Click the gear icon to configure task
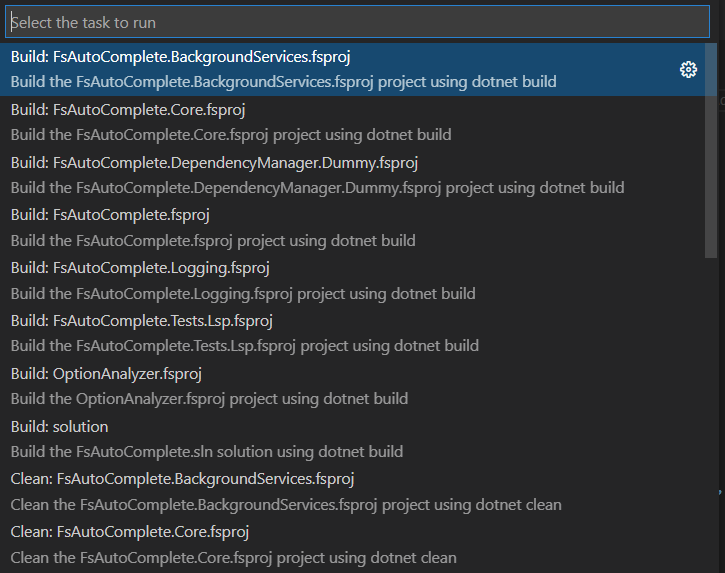This screenshot has width=725, height=573. 688,69
